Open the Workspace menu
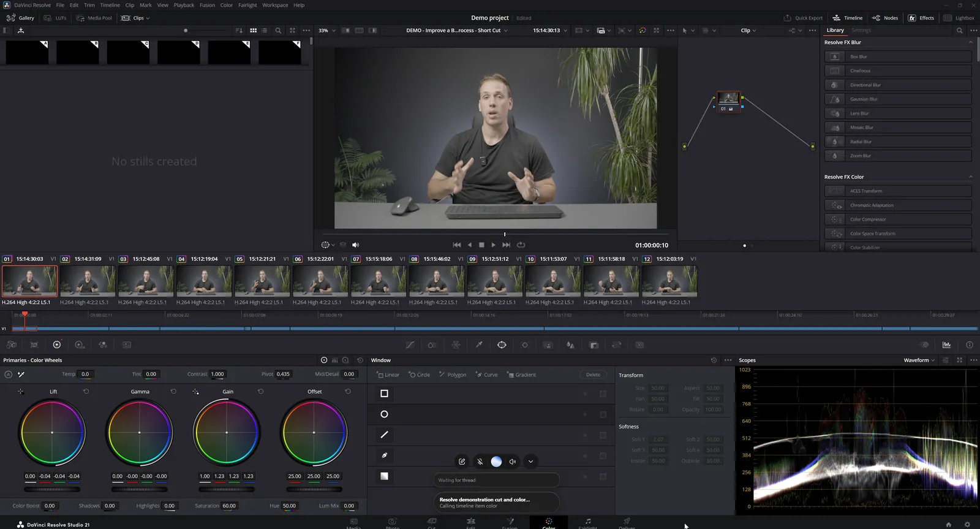 pyautogui.click(x=275, y=5)
